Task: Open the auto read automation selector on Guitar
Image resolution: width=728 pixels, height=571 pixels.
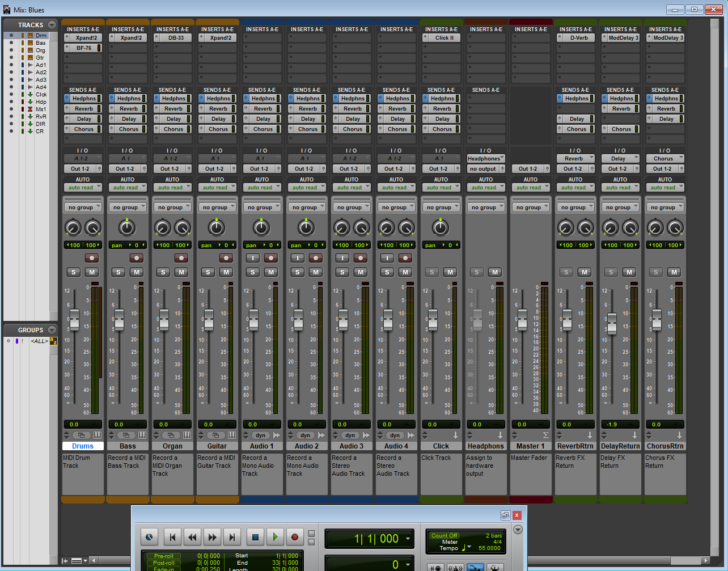Action: [x=217, y=187]
